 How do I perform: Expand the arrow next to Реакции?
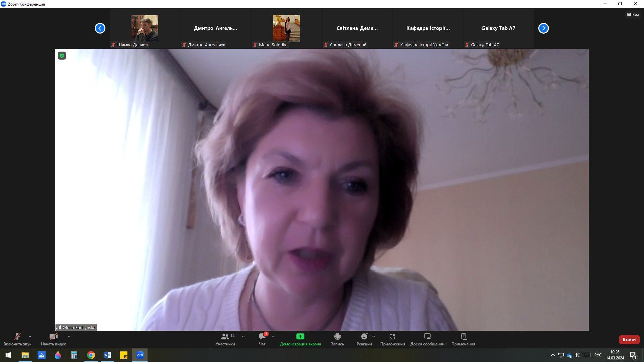coord(373,337)
